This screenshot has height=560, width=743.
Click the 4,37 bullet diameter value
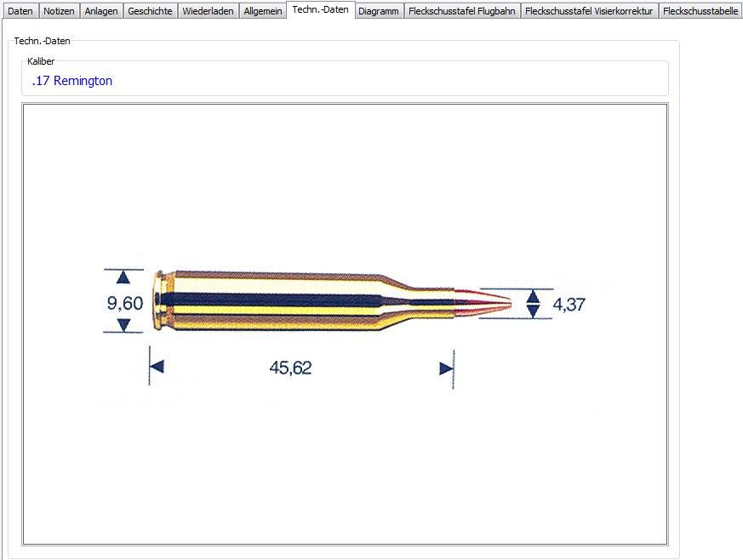pyautogui.click(x=569, y=304)
